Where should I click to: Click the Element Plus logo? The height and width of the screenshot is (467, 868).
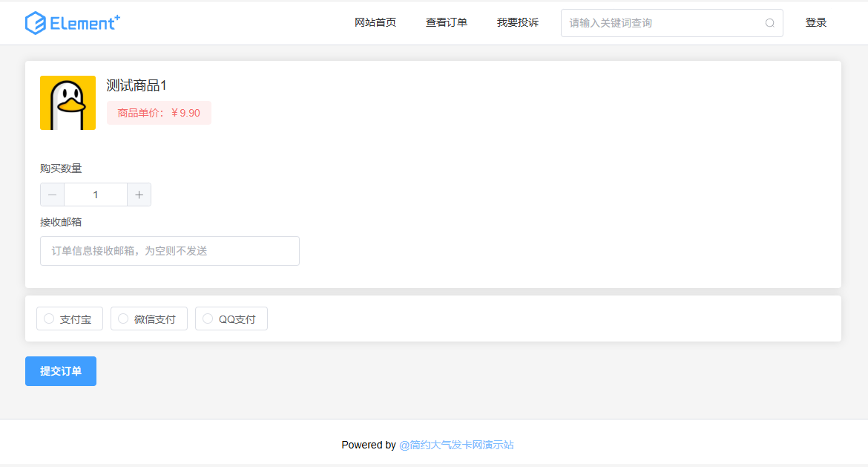pyautogui.click(x=72, y=23)
